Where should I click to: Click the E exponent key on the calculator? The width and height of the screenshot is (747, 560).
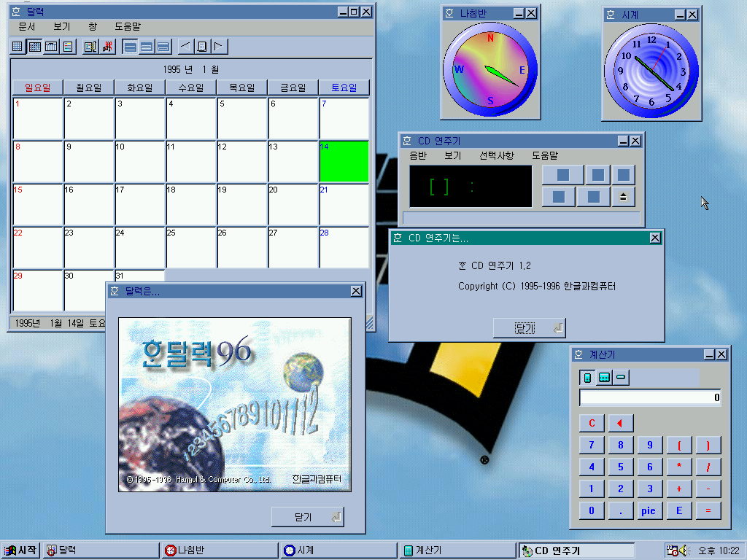[x=679, y=510]
